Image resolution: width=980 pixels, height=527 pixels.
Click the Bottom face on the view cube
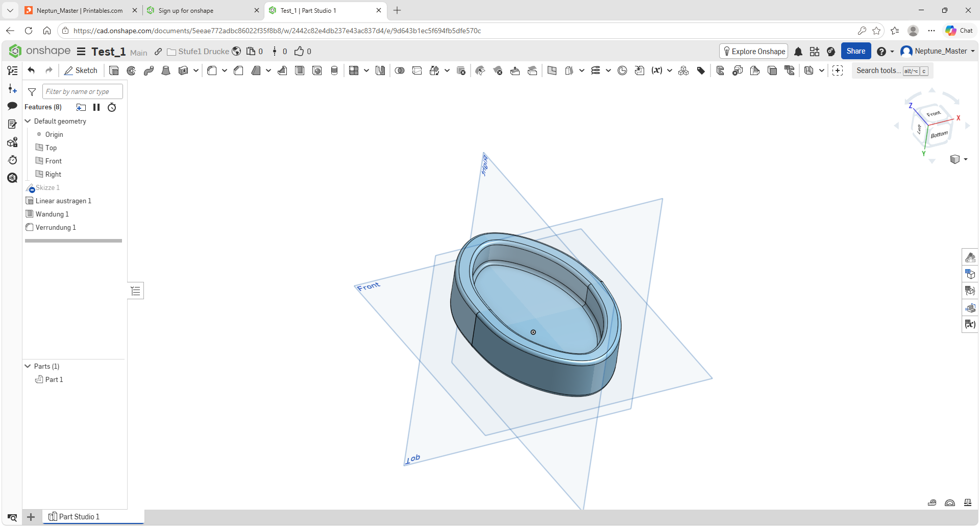(x=939, y=135)
